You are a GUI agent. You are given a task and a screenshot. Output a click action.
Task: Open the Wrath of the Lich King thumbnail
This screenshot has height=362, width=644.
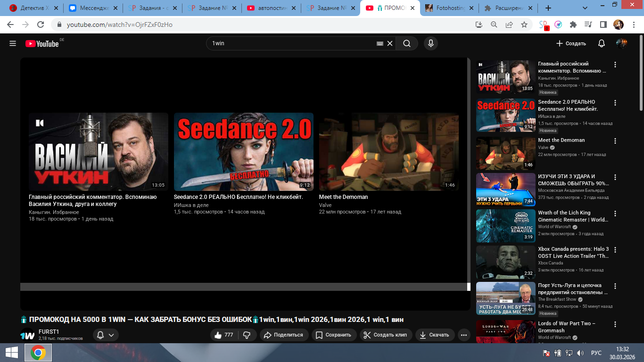(506, 226)
